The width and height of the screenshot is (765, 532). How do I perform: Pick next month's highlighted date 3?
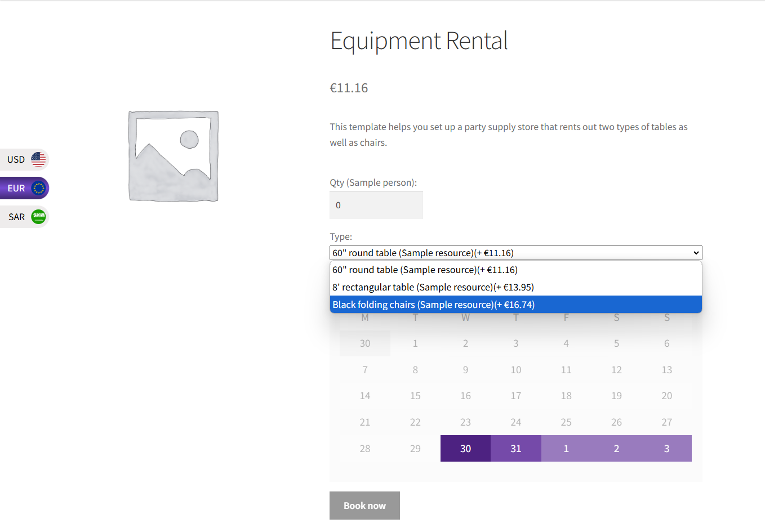tap(667, 449)
